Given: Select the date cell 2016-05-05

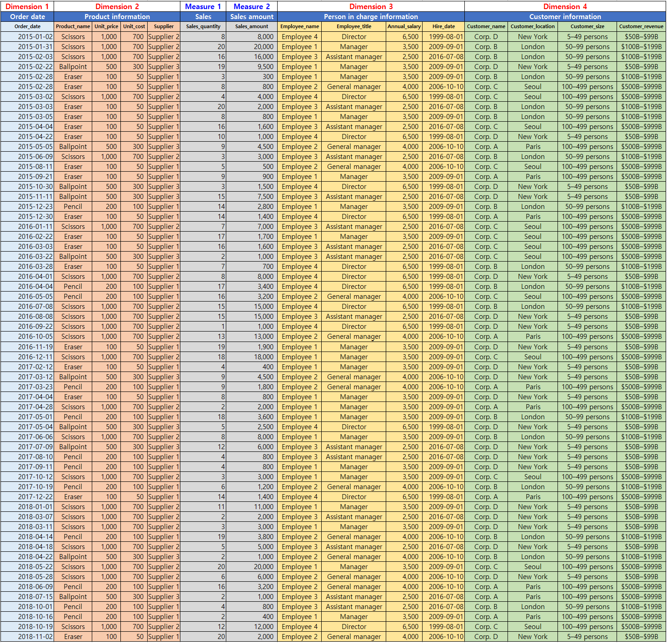Looking at the screenshot, I should click(27, 297).
